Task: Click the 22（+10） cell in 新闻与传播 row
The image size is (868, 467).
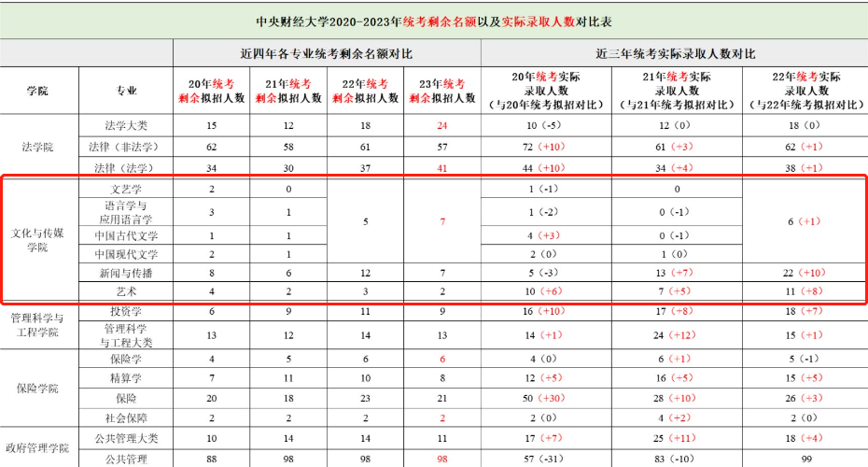Action: tap(804, 273)
